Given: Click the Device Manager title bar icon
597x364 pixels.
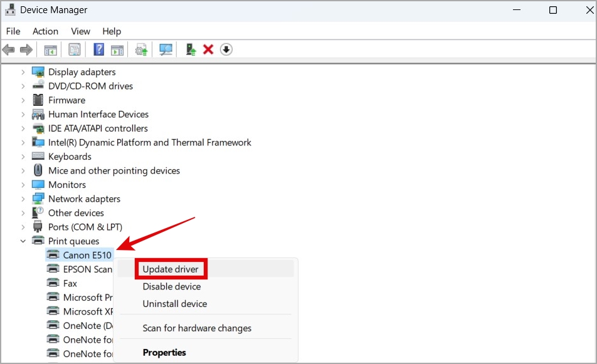Looking at the screenshot, I should (x=10, y=10).
